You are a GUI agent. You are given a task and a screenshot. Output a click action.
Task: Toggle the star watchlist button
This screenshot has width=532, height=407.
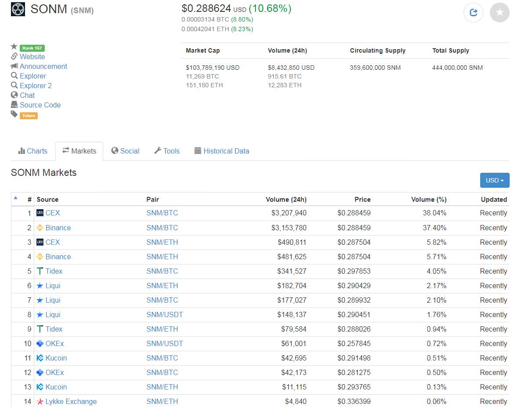point(500,12)
